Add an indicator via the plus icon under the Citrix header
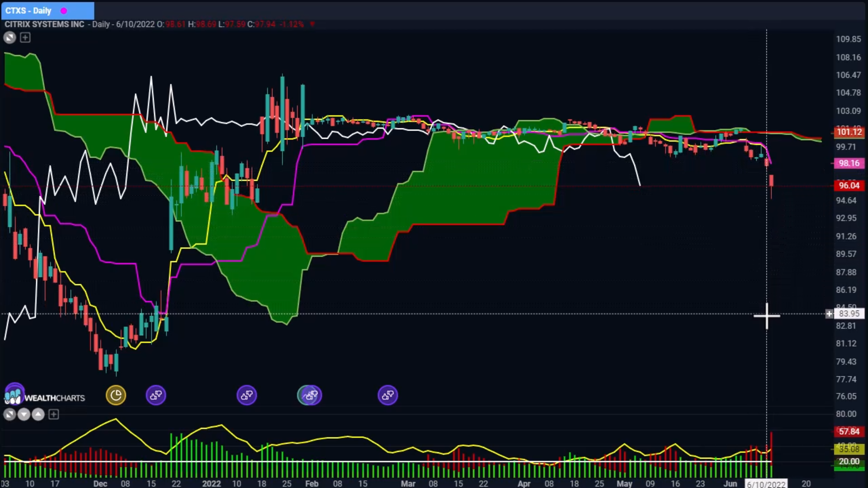This screenshot has width=868, height=488. coord(25,38)
